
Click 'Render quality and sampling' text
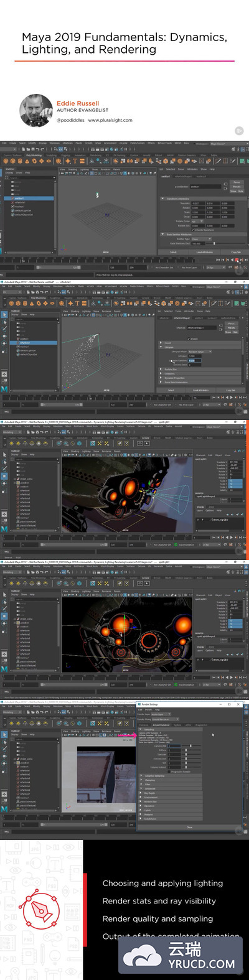(x=157, y=918)
